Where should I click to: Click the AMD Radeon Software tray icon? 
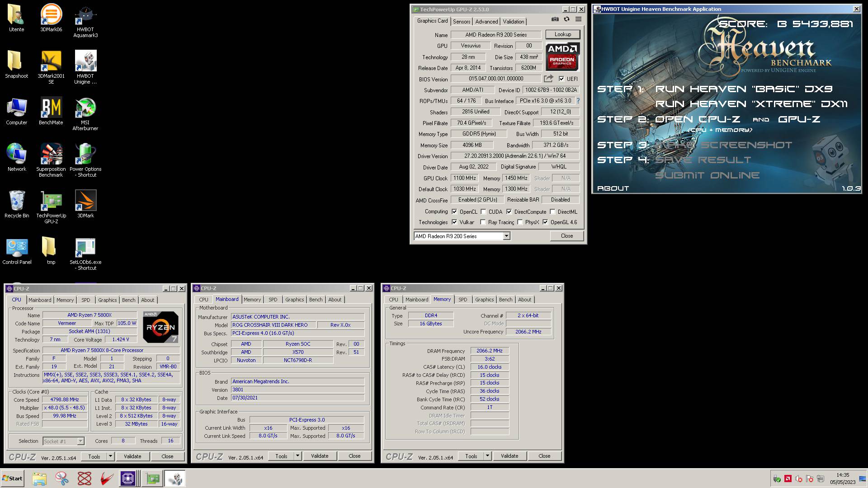pos(788,479)
